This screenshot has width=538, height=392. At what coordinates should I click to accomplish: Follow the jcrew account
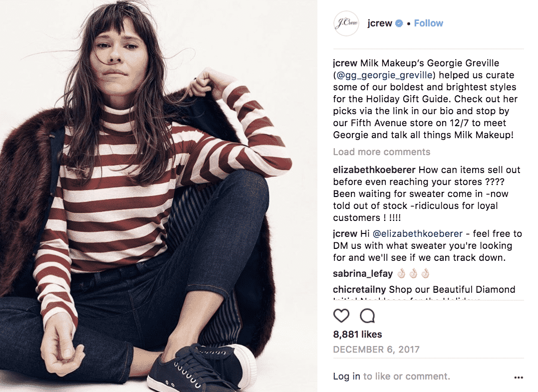pos(429,23)
